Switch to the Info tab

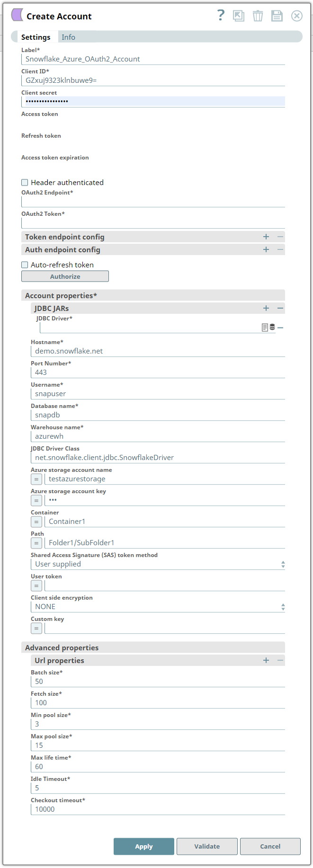point(68,37)
